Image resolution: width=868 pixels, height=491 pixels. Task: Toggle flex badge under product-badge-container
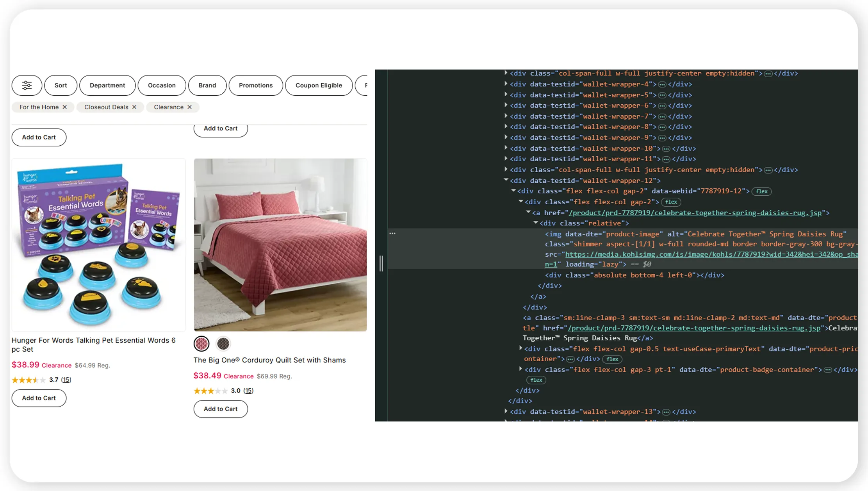536,380
